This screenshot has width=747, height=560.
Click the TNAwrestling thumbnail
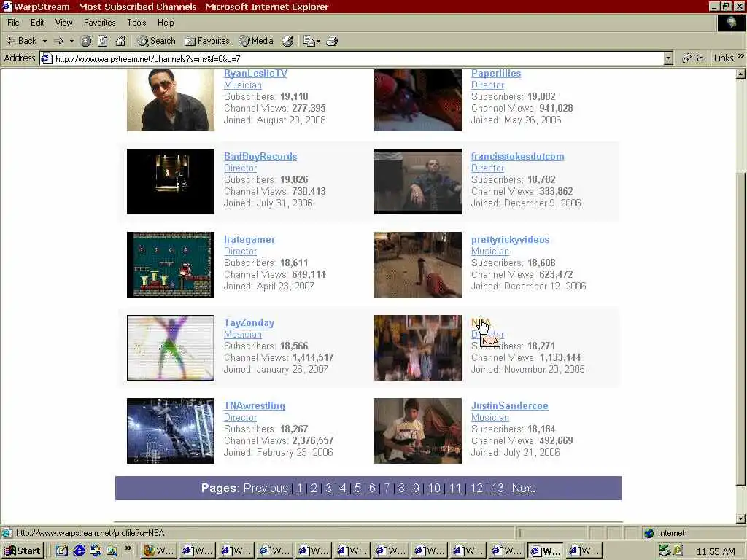171,431
